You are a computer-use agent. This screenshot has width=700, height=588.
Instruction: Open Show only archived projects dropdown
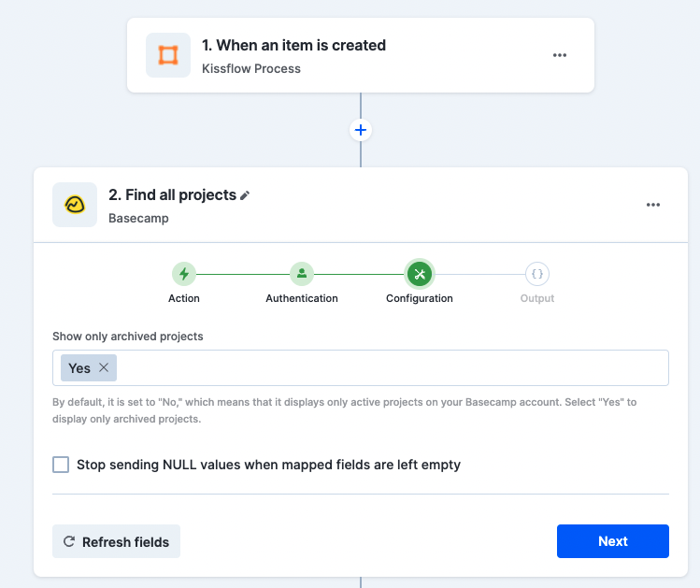pos(393,368)
